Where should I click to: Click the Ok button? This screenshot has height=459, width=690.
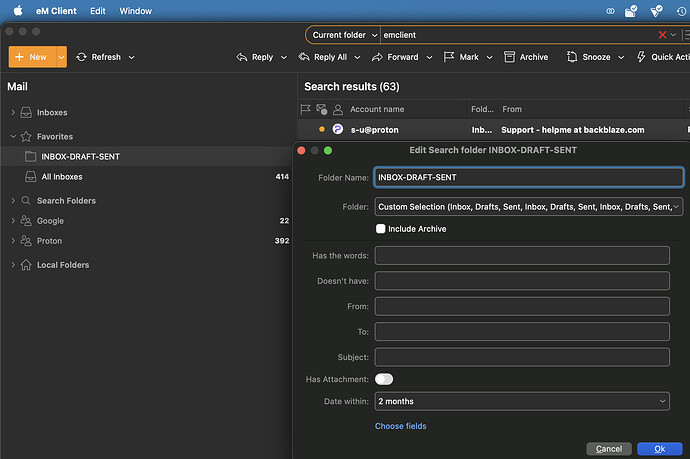click(x=659, y=449)
